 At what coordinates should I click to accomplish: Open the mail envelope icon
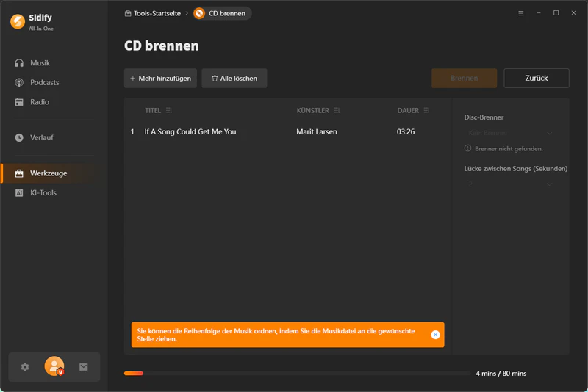[x=84, y=367]
